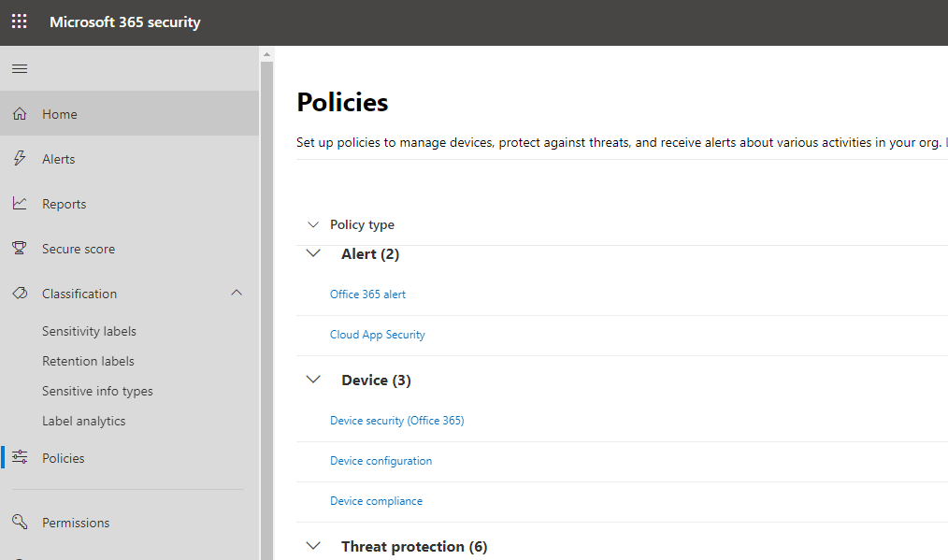
Task: Click the Microsoft 365 security title
Action: pyautogui.click(x=125, y=22)
